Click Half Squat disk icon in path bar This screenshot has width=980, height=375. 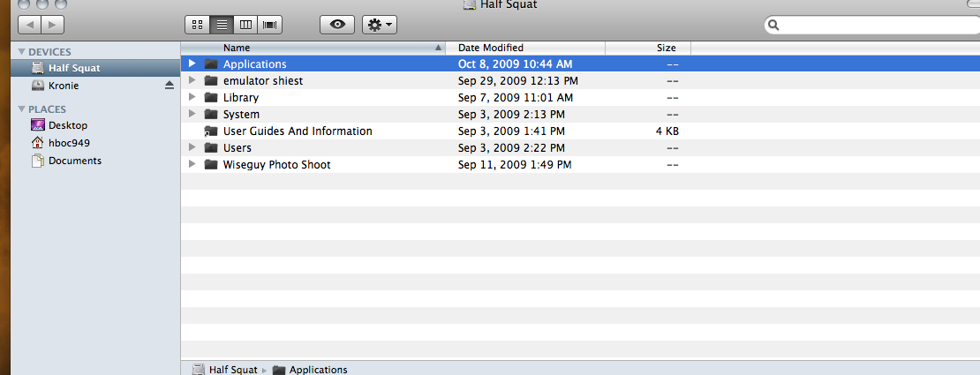point(198,370)
